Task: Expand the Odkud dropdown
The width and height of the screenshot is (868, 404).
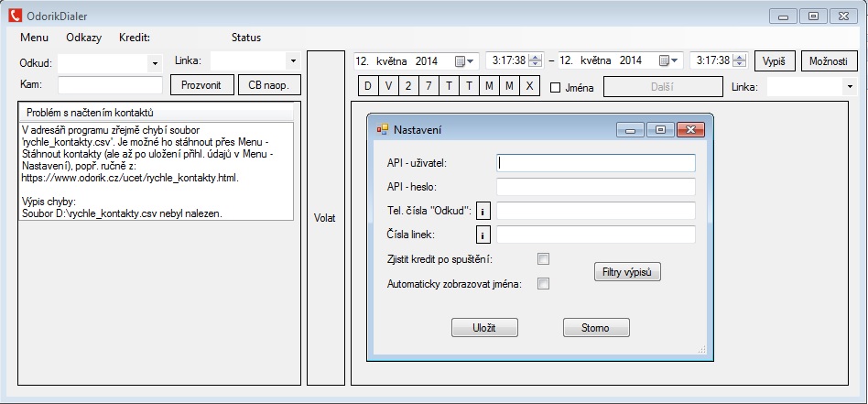Action: (x=155, y=64)
